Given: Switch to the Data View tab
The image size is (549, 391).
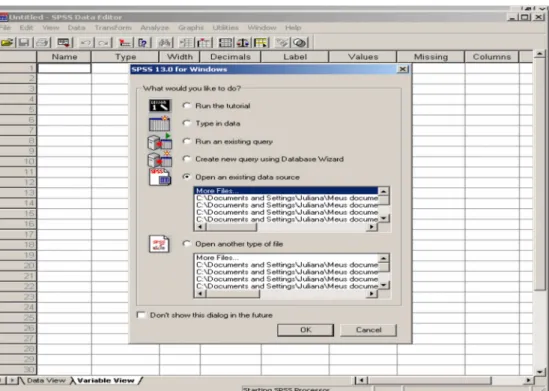Looking at the screenshot, I should point(46,380).
